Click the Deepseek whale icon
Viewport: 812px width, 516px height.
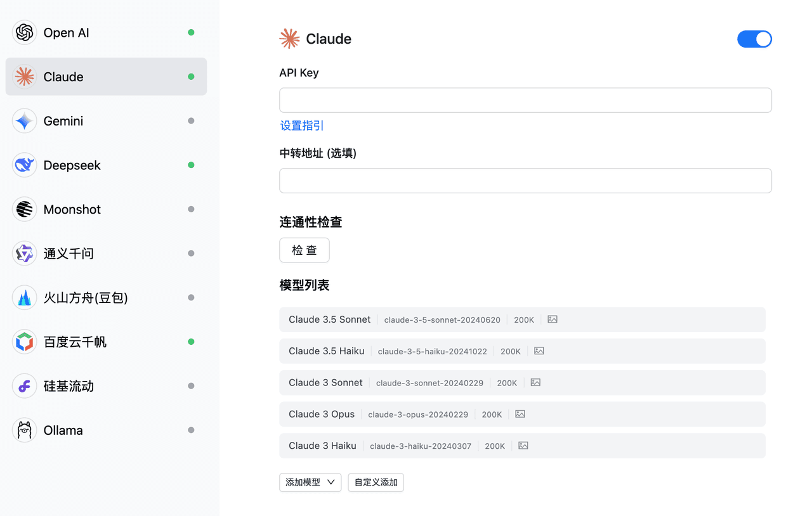24,165
